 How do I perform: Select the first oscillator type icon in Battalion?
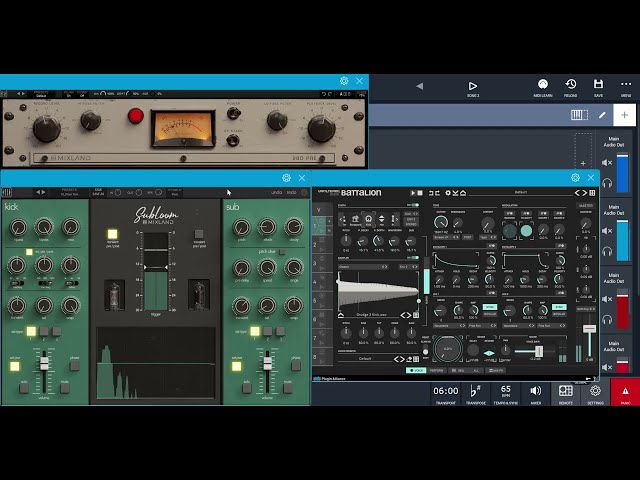(x=342, y=219)
